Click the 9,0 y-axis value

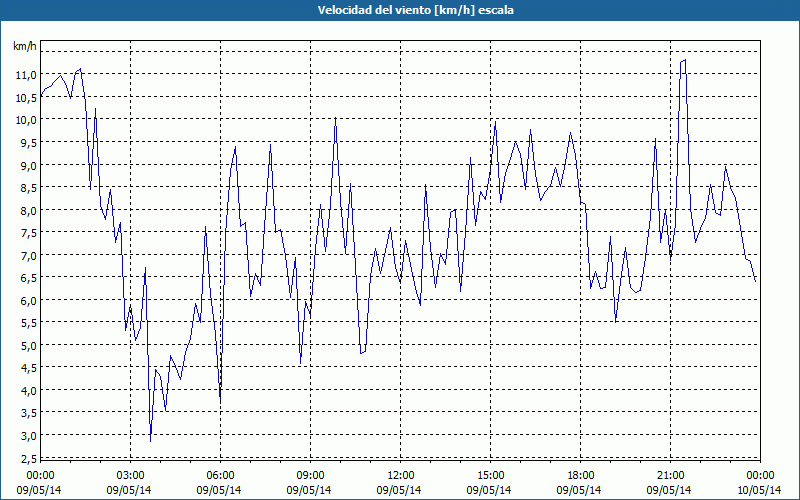(x=28, y=165)
